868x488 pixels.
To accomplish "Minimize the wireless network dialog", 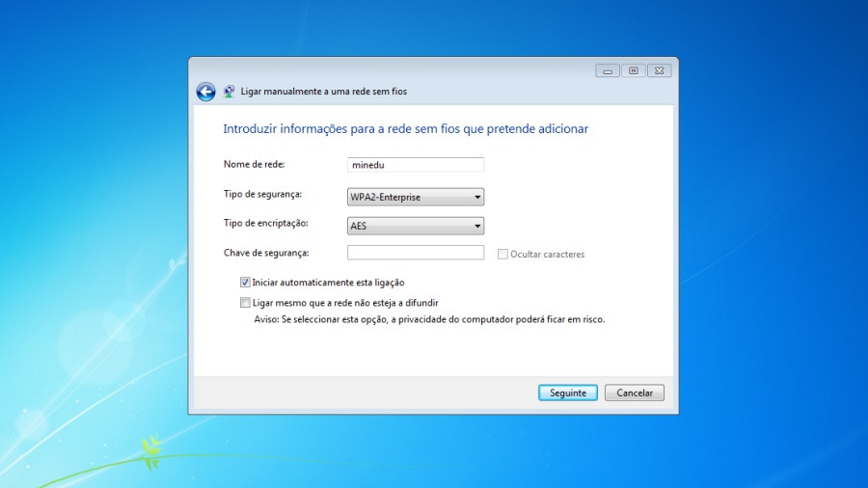I will click(x=608, y=70).
